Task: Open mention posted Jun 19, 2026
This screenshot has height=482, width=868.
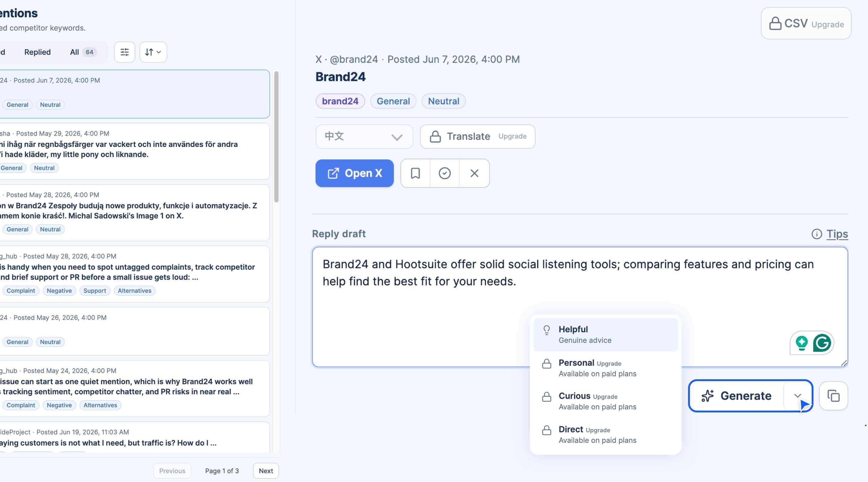Action: click(x=135, y=437)
